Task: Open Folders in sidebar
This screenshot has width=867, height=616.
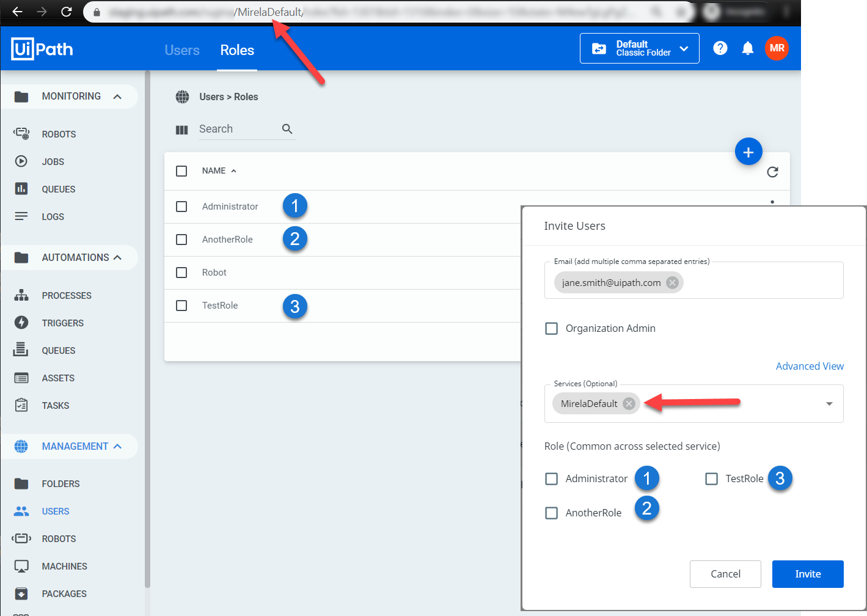Action: point(60,483)
